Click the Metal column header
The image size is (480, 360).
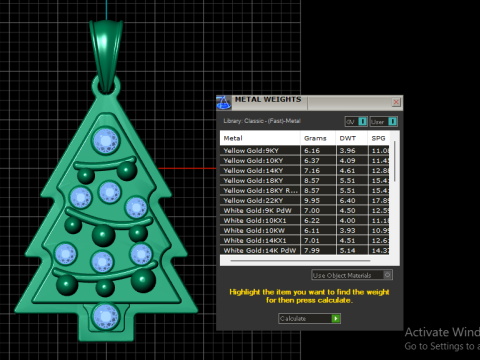click(x=260, y=138)
